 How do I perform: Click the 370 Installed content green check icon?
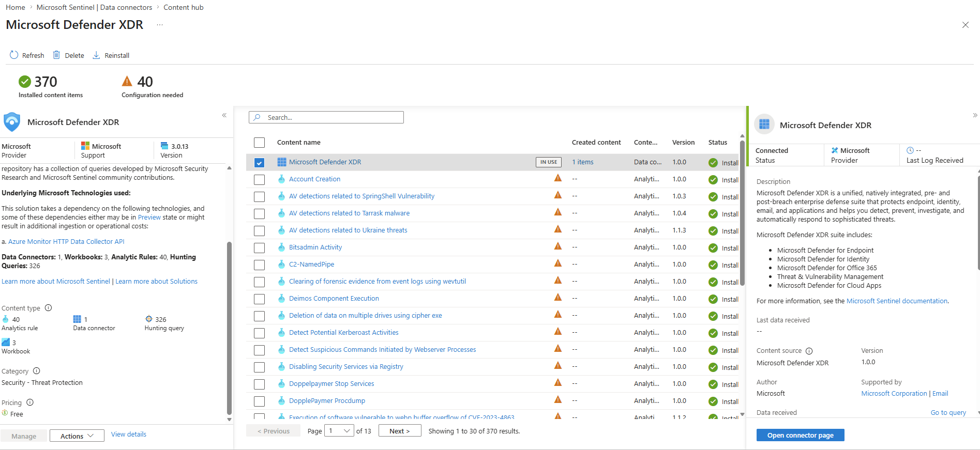(x=25, y=82)
